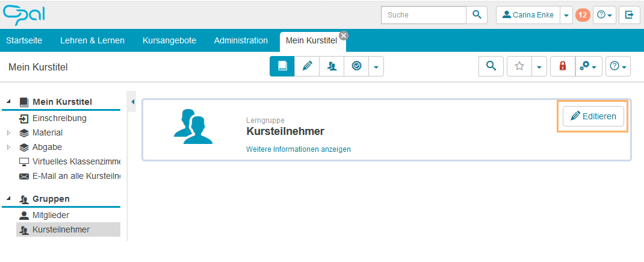The height and width of the screenshot is (262, 644).
Task: Select Mein Kurstitel in the course tree
Action: 62,102
